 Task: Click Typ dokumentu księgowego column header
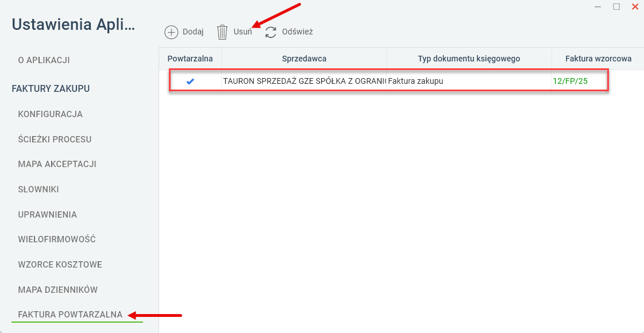[x=469, y=59]
